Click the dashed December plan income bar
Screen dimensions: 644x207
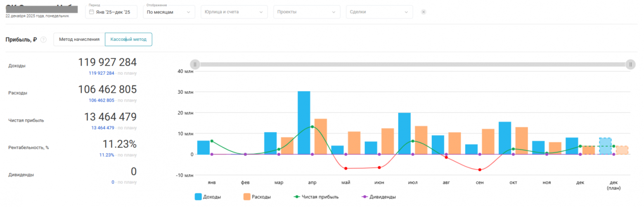click(x=605, y=146)
